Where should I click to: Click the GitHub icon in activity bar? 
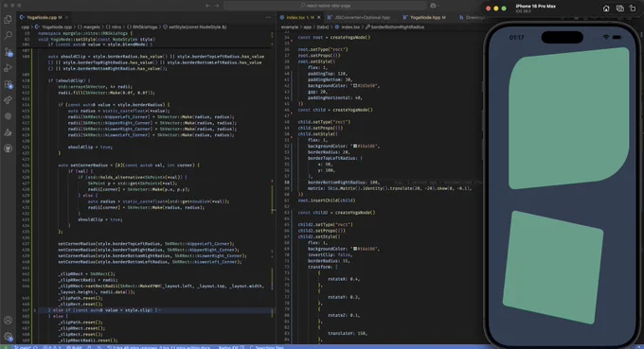coord(8,148)
